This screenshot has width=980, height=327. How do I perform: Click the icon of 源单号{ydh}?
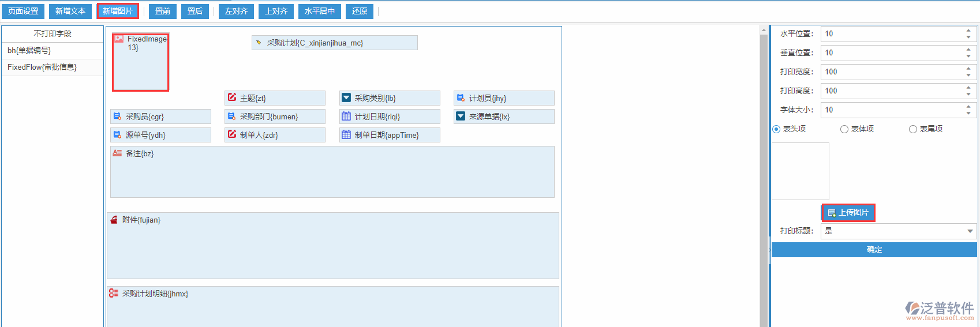coord(117,135)
